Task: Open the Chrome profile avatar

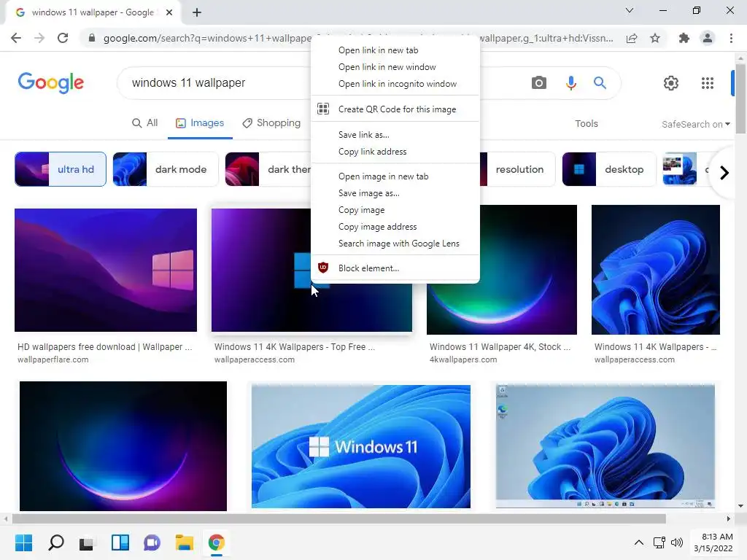Action: (x=708, y=38)
